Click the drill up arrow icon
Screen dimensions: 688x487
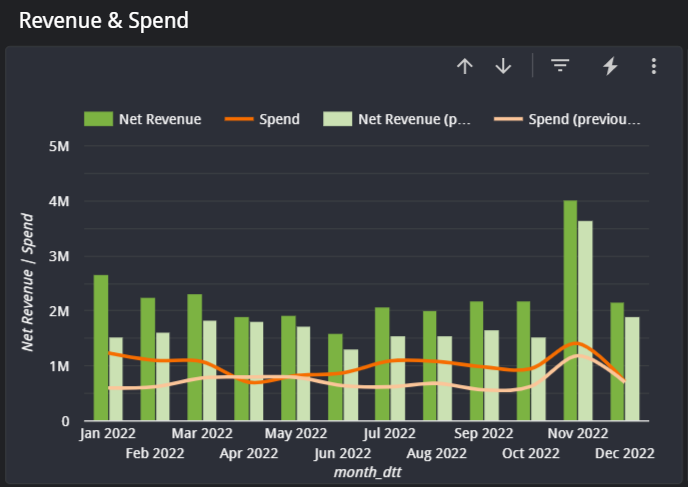click(465, 66)
